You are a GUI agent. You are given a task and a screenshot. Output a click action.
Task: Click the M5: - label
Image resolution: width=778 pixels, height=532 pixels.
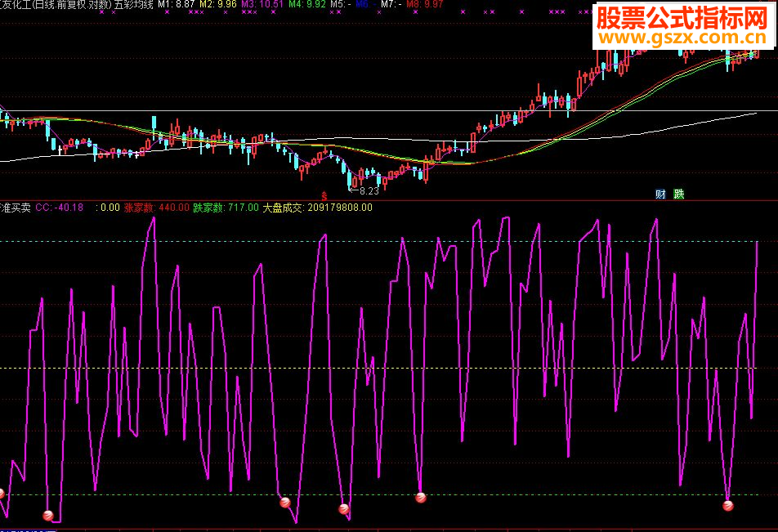[x=341, y=4]
